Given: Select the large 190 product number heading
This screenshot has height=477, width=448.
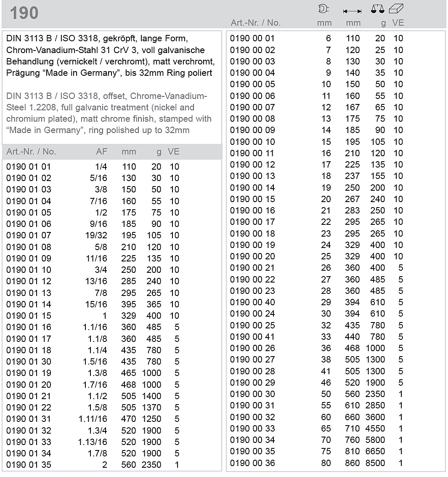Looking at the screenshot, I should tap(24, 13).
